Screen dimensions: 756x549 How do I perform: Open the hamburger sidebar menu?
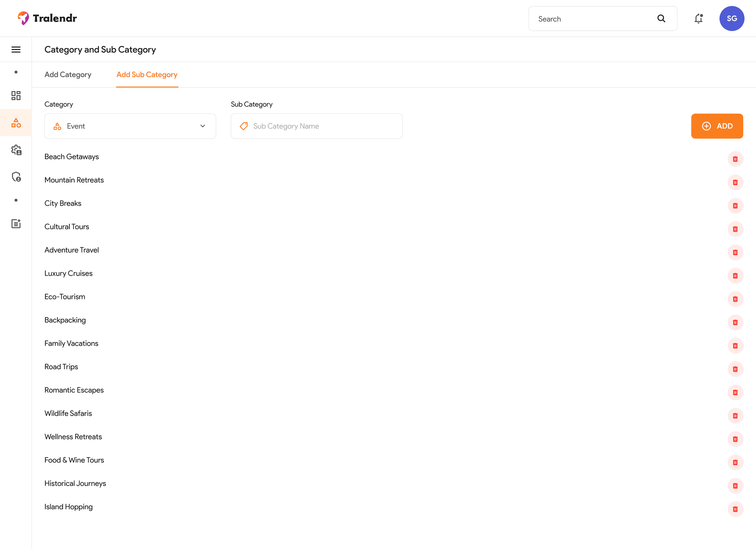(16, 49)
